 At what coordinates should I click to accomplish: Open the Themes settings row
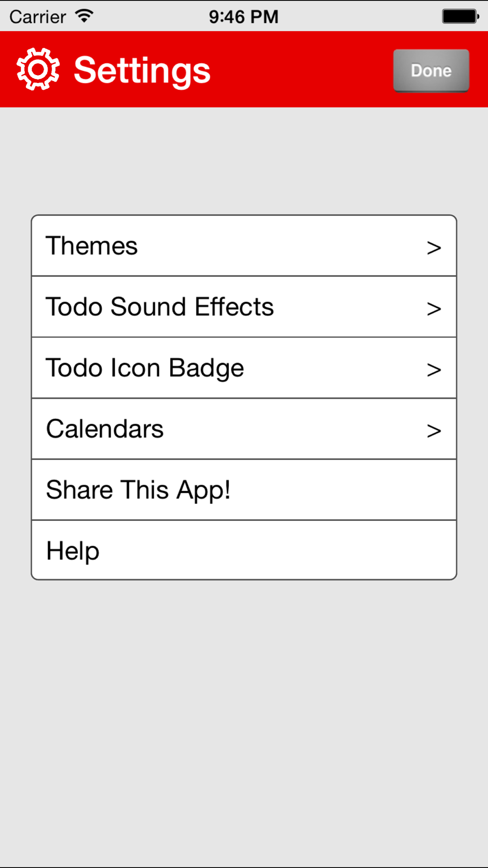click(244, 246)
